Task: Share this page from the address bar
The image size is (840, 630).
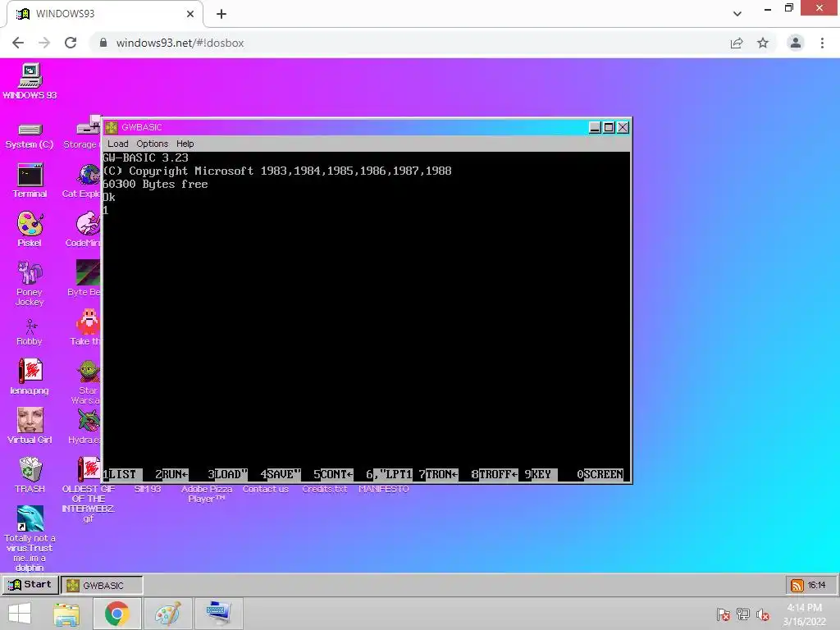Action: [737, 43]
